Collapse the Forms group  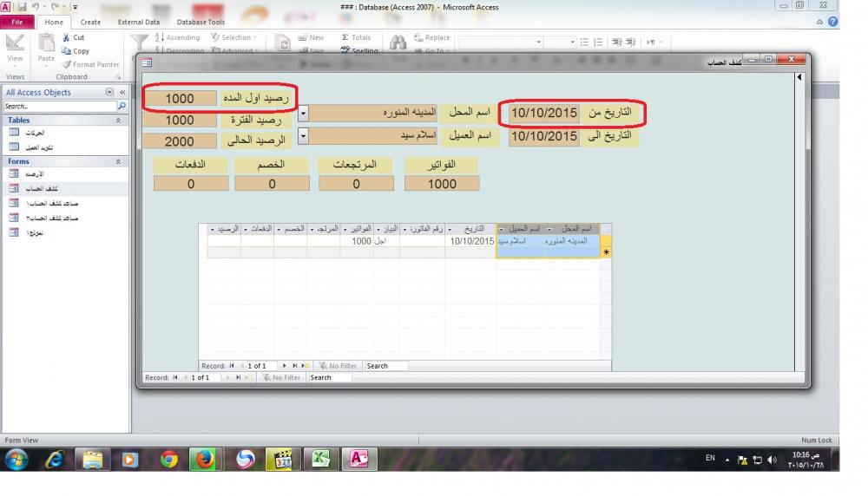click(118, 161)
